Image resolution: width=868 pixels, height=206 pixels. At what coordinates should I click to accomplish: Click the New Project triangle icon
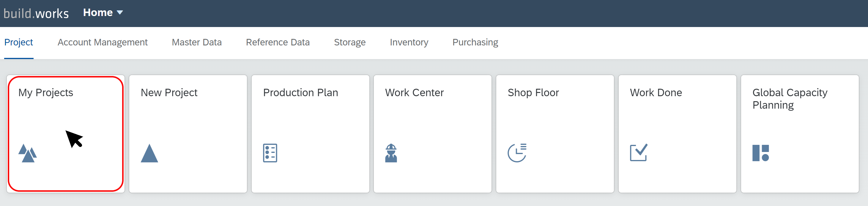[149, 153]
